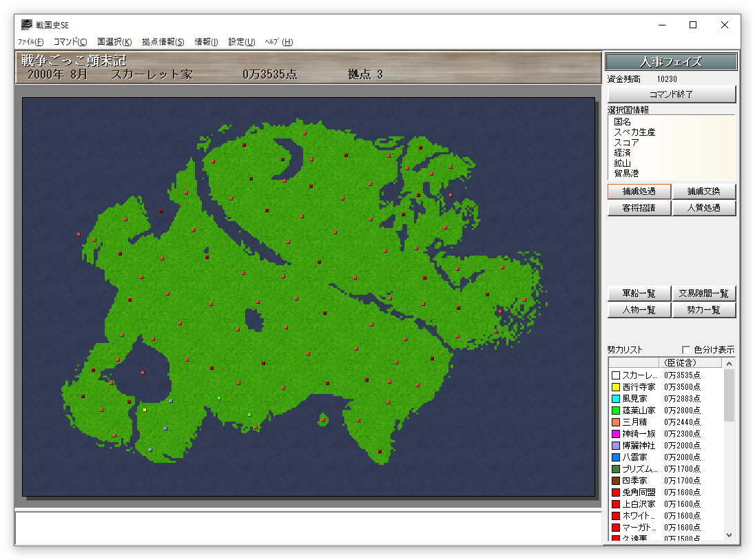Click the 交易隙間一覧 button

[x=703, y=293]
